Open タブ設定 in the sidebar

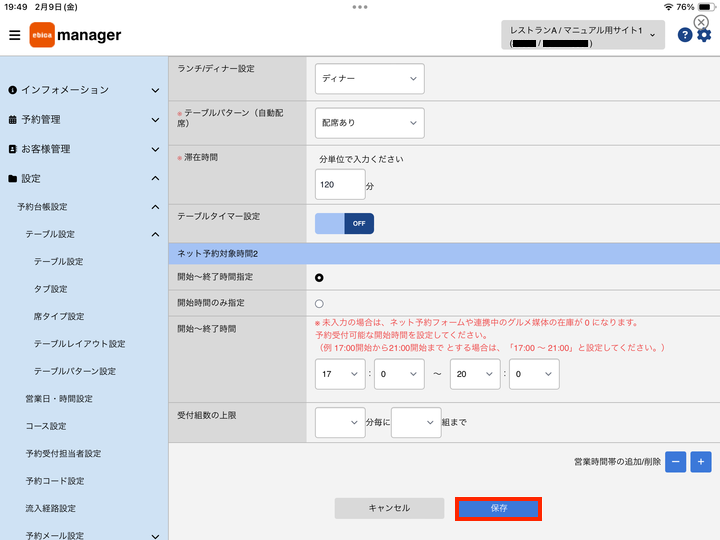click(51, 289)
